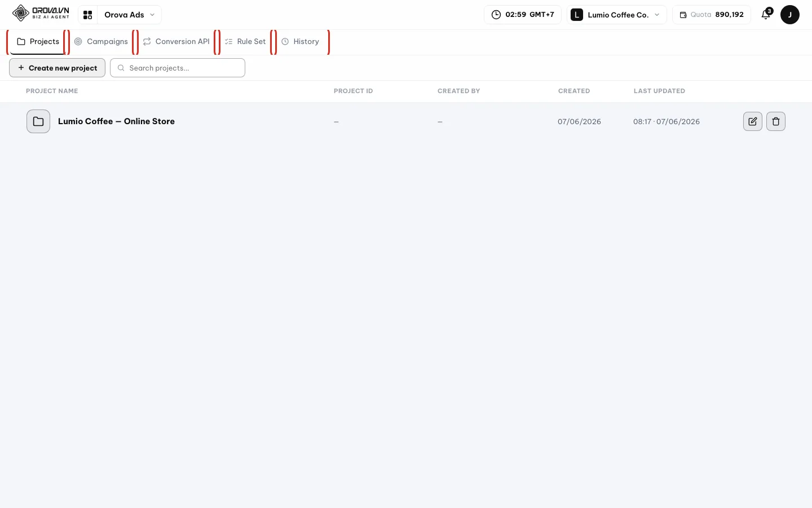Click the Quota 890,192 indicator

coord(711,15)
